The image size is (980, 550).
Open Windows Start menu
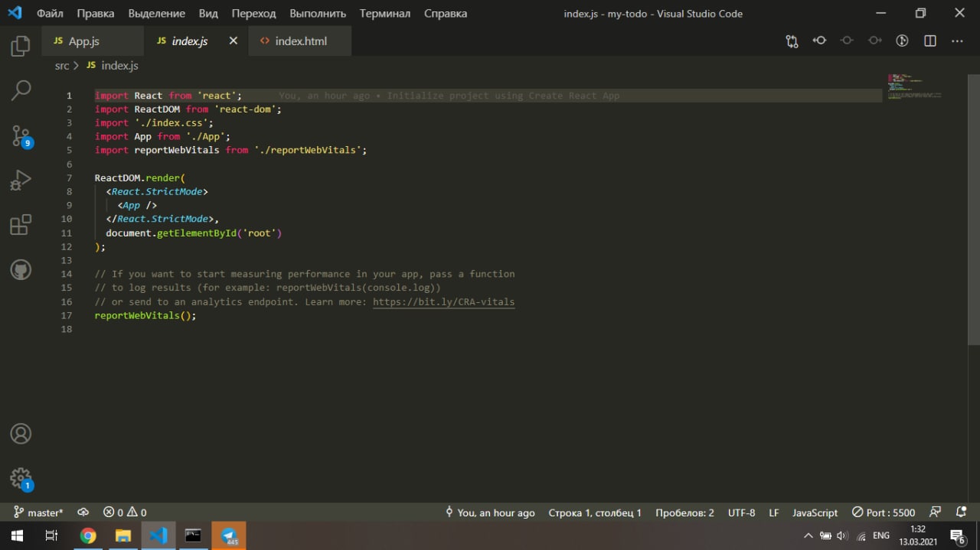[x=17, y=535]
